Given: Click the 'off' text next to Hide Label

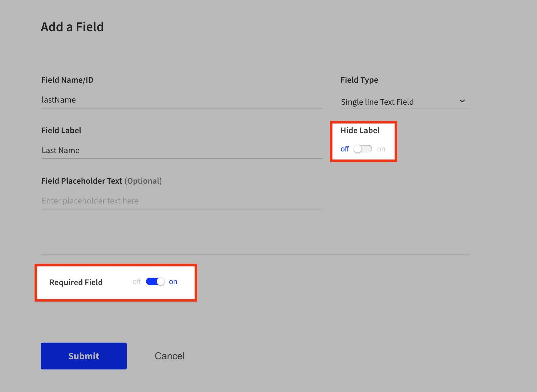Looking at the screenshot, I should point(344,149).
